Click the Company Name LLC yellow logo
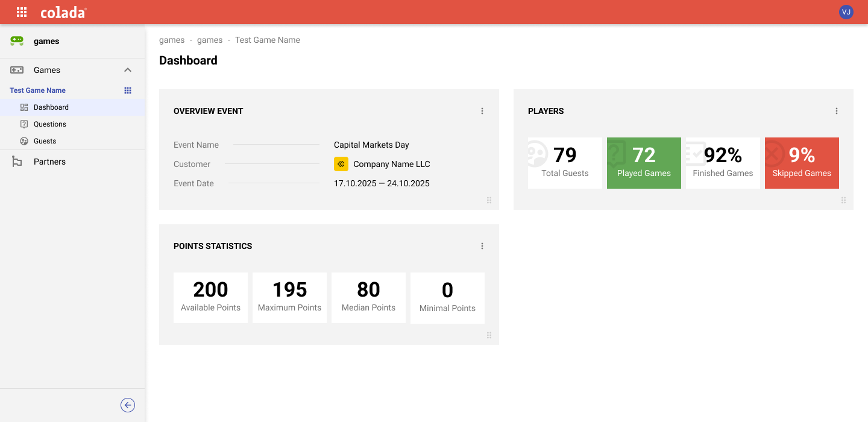 [341, 164]
